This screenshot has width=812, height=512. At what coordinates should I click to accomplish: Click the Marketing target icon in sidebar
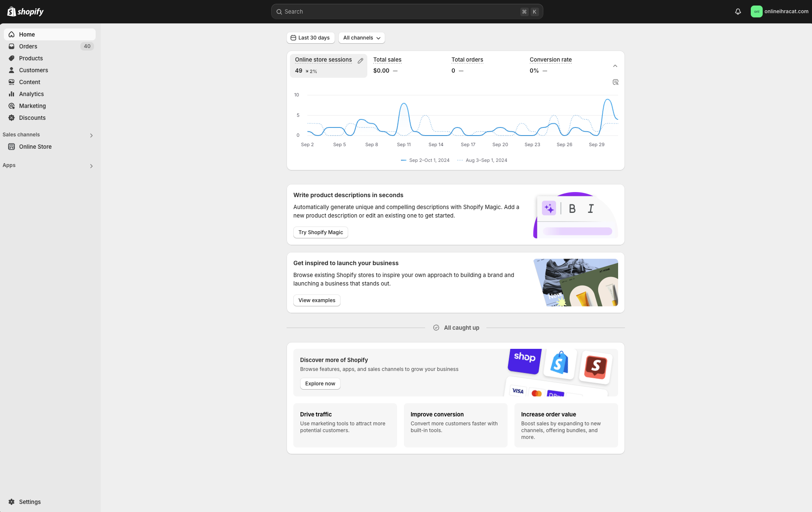[11, 106]
